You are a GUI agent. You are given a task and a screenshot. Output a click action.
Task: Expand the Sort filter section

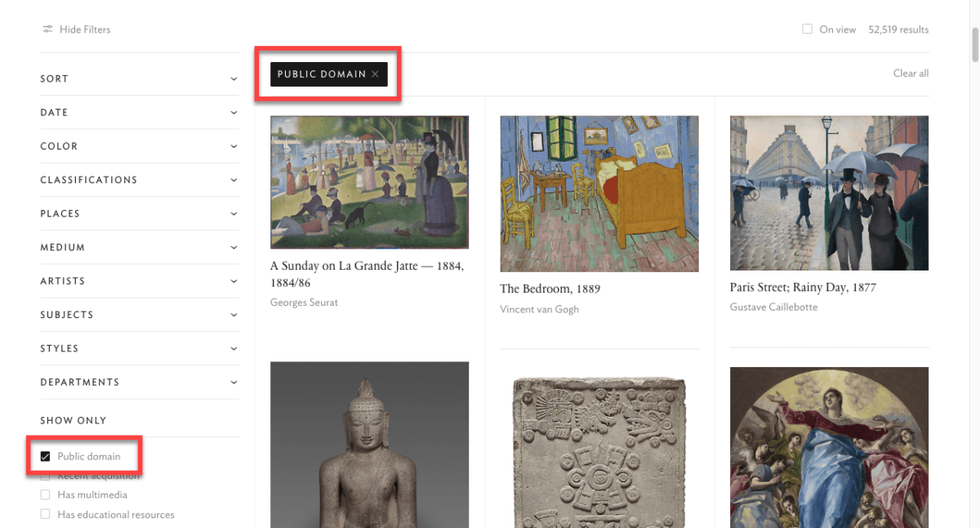(140, 78)
